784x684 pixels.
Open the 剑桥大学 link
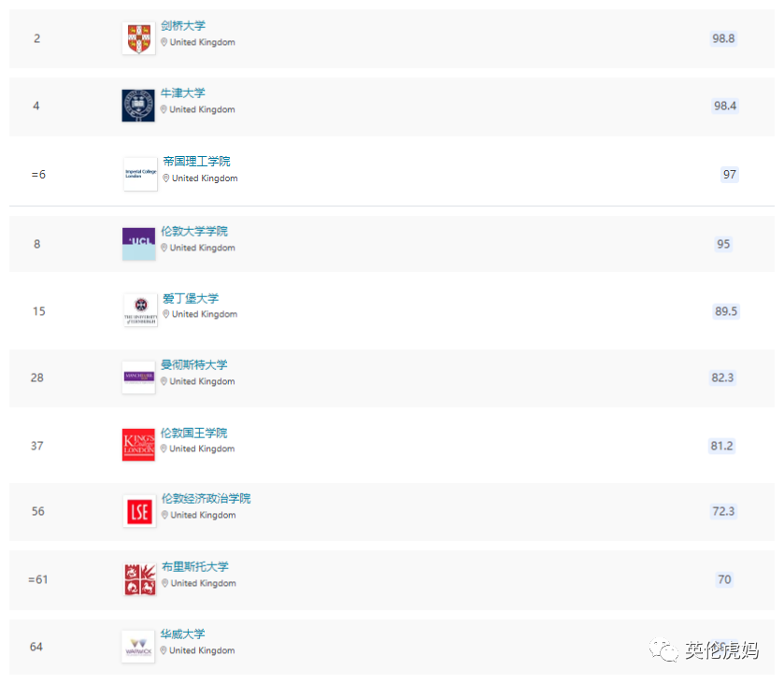click(183, 25)
